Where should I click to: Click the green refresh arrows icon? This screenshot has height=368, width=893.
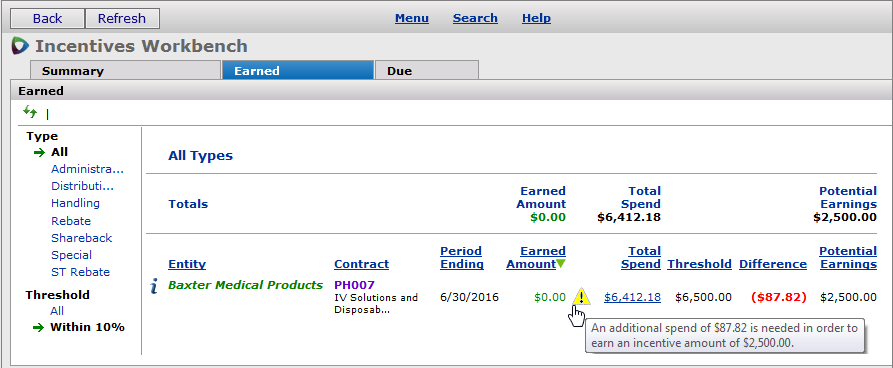coord(30,113)
